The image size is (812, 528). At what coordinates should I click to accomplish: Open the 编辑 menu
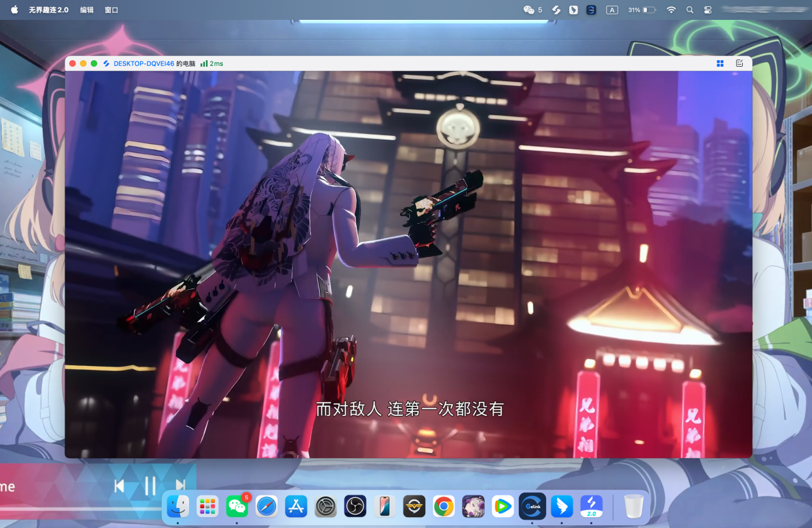[86, 10]
